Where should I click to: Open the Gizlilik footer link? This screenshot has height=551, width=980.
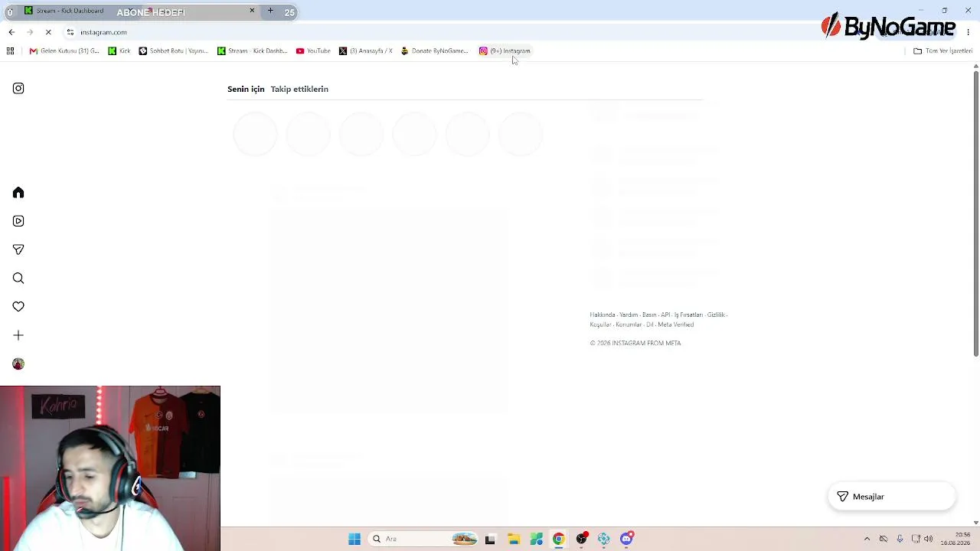716,315
